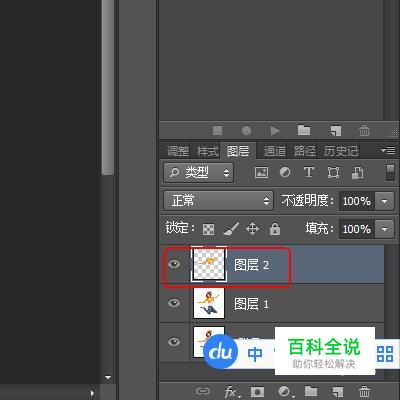Delete the selected layer
The width and height of the screenshot is (400, 400).
(364, 391)
